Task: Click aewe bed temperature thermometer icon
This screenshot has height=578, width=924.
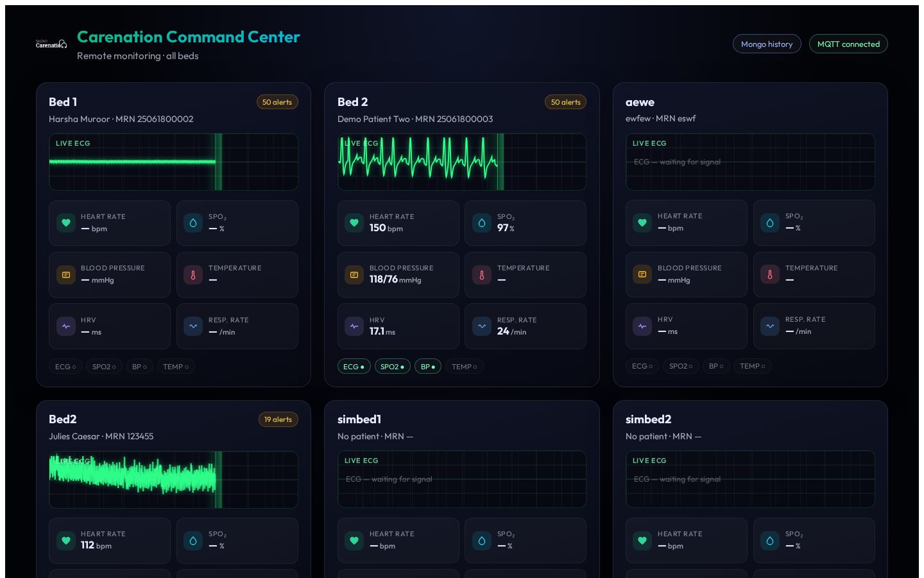Action: coord(770,274)
